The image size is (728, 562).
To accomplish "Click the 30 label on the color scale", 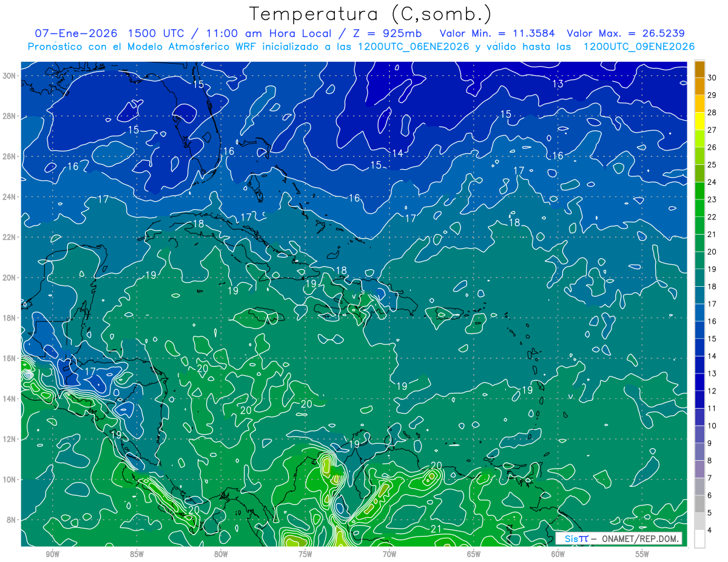I will coord(712,78).
